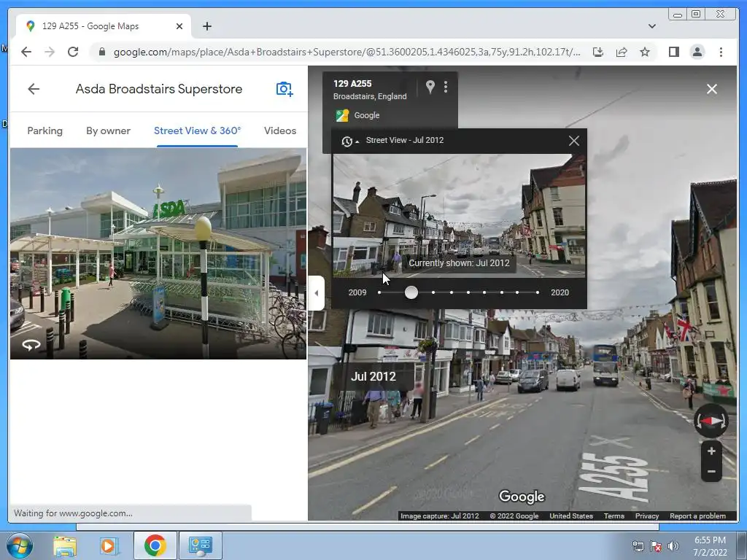Click the location pin icon in address card
The image size is (747, 560).
coord(430,87)
